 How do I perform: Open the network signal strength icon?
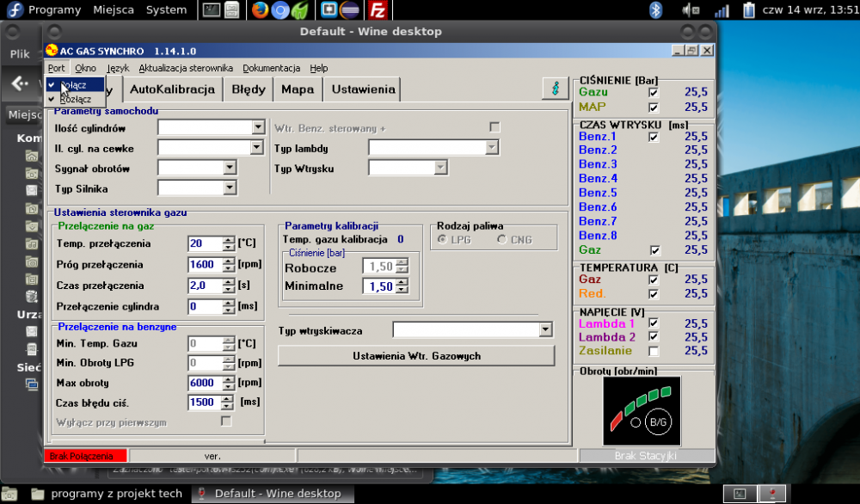[x=722, y=10]
